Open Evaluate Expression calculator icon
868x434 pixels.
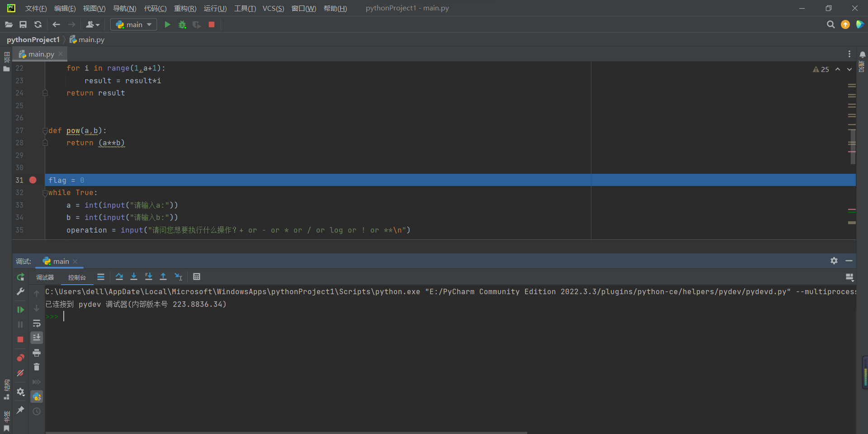click(x=197, y=277)
